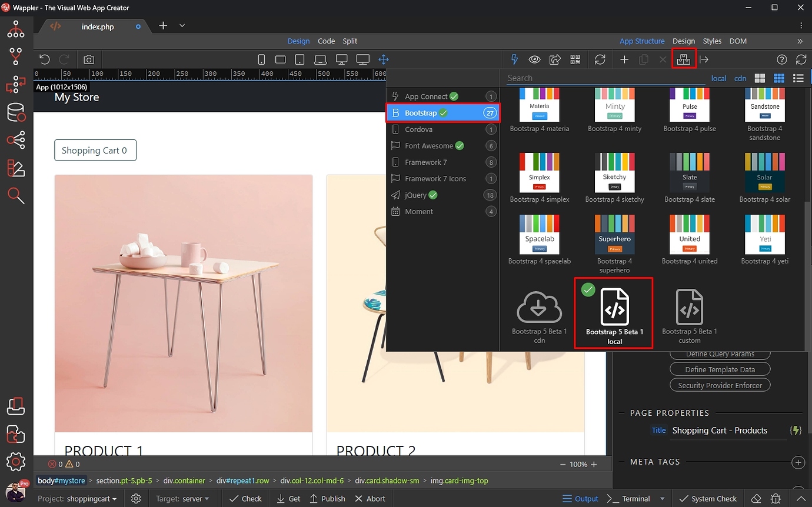Open the Target server dropdown
Screen dimensions: 812x507
point(182,498)
